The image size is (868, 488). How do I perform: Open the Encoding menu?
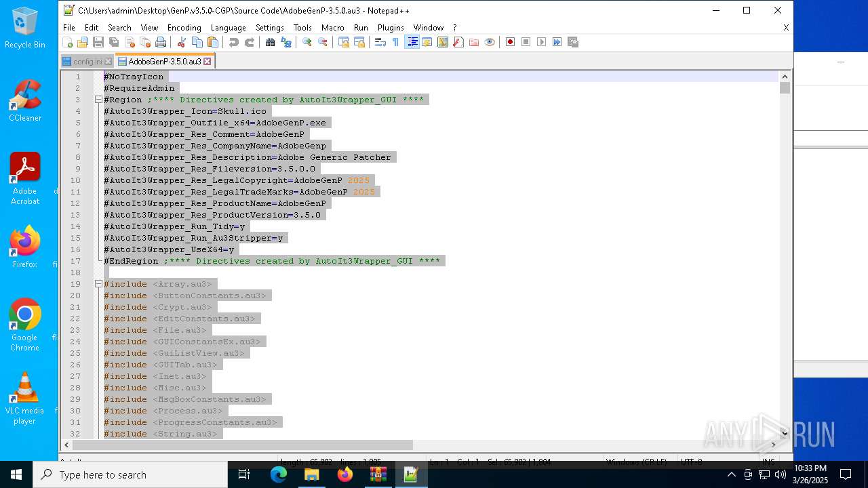184,28
